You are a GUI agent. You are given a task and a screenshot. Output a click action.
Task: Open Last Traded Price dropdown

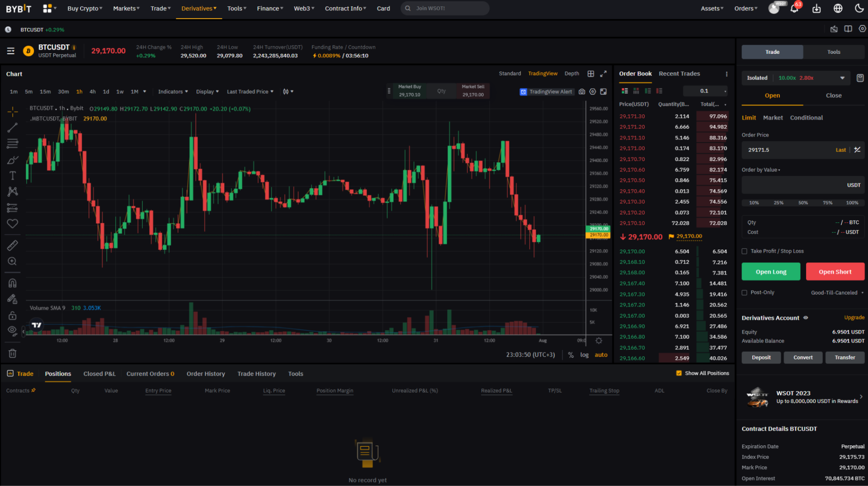250,91
